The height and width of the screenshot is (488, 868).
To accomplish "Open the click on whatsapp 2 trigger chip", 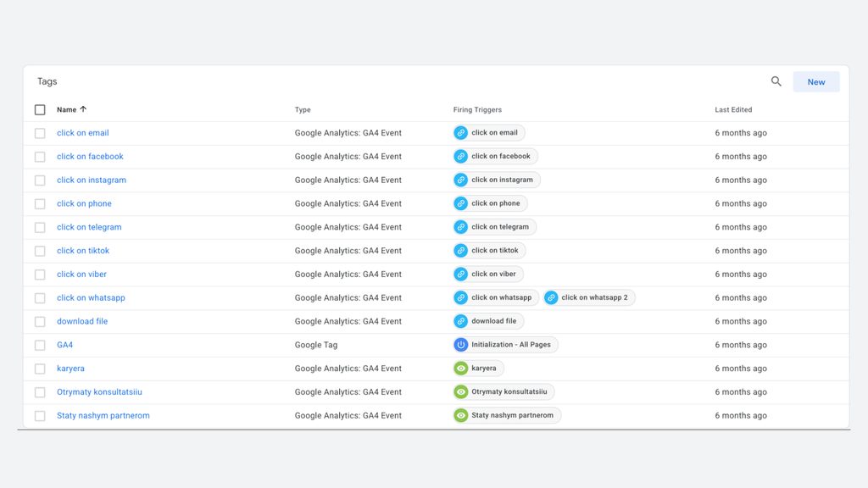I will (x=589, y=297).
